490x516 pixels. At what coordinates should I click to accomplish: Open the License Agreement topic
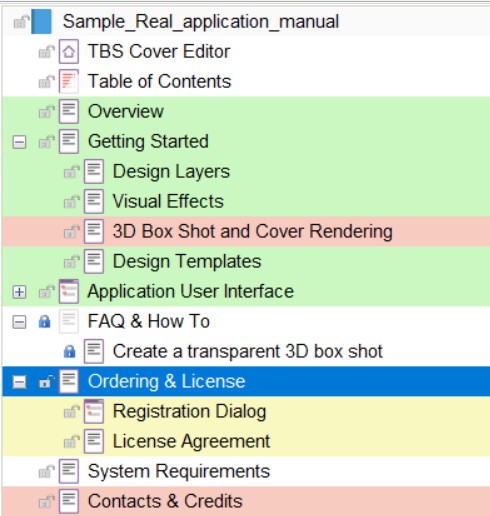[x=191, y=441]
